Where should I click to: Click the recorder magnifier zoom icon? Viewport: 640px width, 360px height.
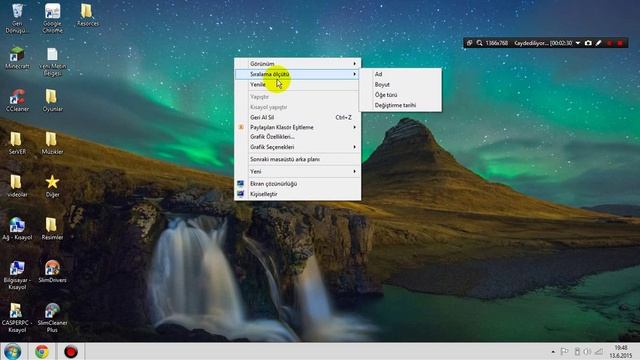click(x=479, y=43)
